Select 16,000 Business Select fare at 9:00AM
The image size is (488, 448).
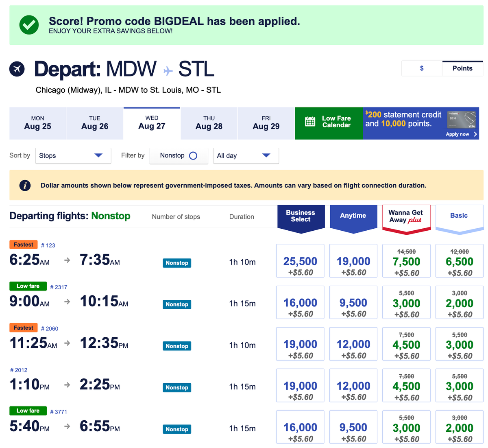(300, 302)
